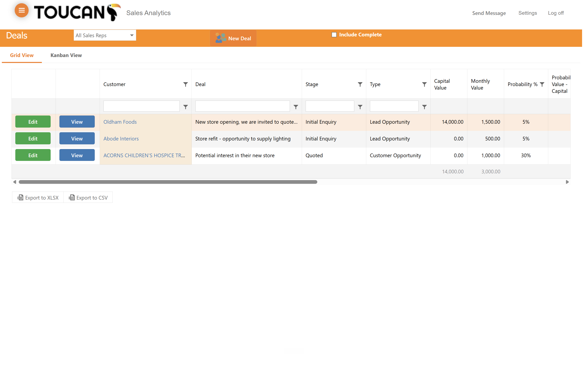Open All Sales Reps dropdown
588x368 pixels.
coord(105,35)
